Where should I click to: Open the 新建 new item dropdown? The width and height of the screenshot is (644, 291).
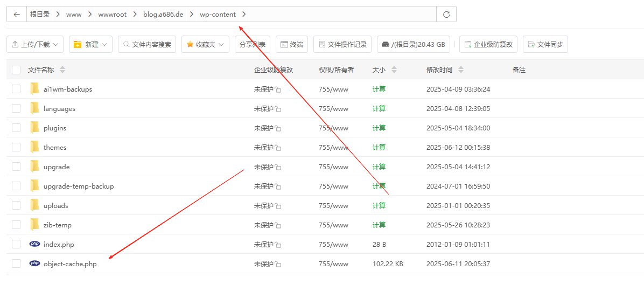pyautogui.click(x=90, y=44)
